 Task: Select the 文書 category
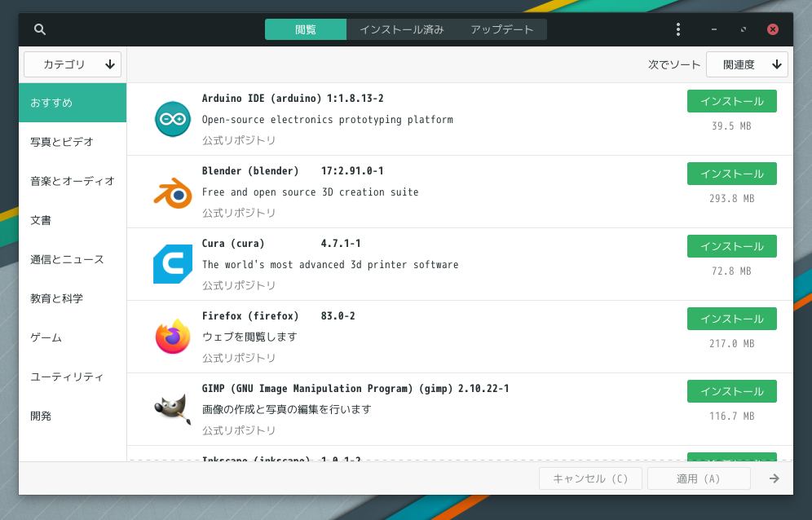[73, 220]
